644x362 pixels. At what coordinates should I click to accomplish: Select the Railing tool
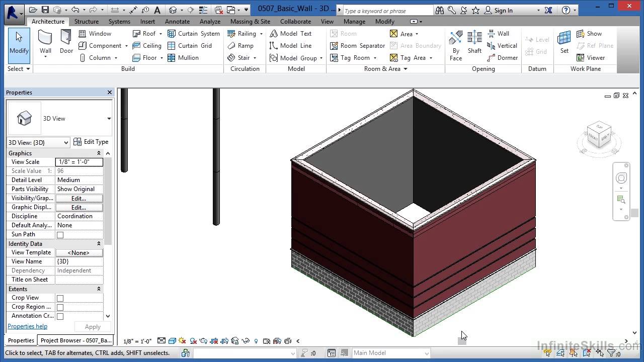coord(242,34)
